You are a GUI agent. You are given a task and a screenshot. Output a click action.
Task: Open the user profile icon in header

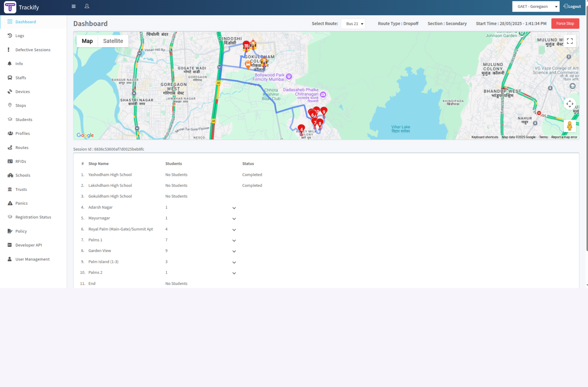(87, 6)
